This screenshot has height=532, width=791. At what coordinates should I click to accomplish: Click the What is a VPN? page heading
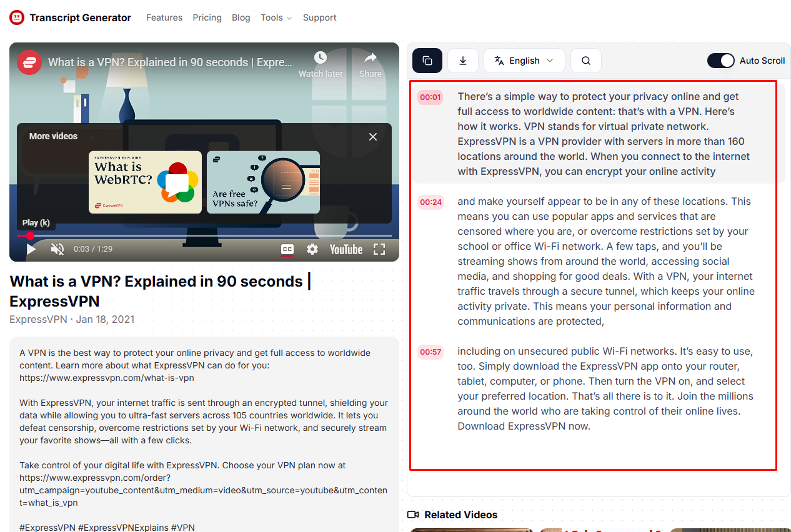click(161, 291)
